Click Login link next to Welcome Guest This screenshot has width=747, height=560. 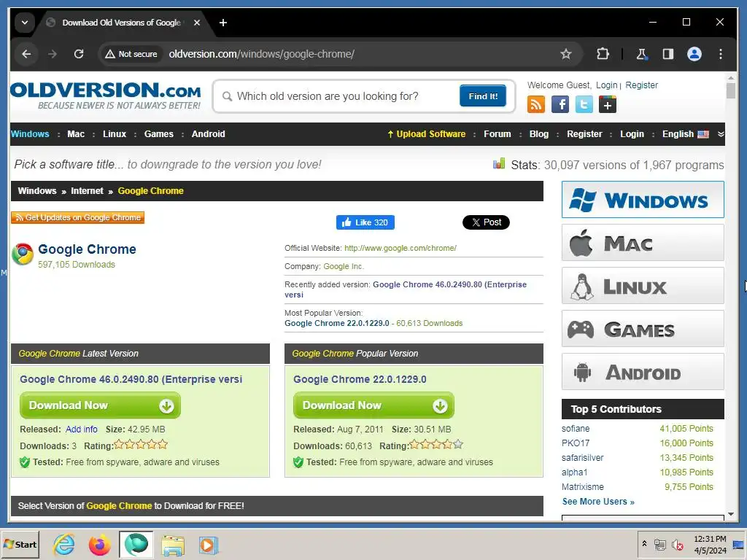tap(606, 85)
